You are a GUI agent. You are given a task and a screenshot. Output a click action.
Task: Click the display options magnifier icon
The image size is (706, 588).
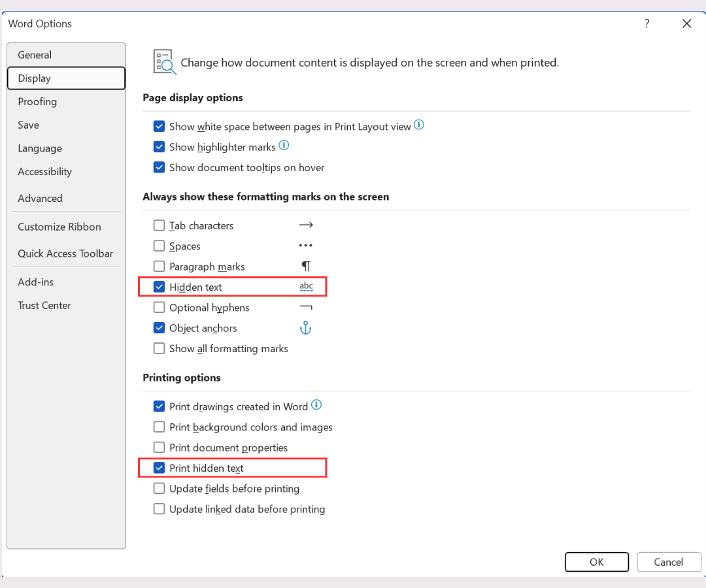pos(164,62)
